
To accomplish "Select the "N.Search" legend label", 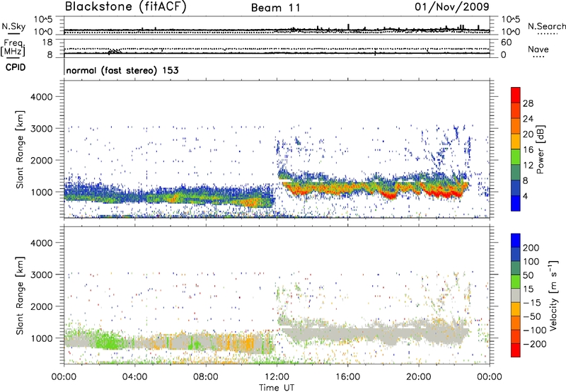I will point(546,26).
